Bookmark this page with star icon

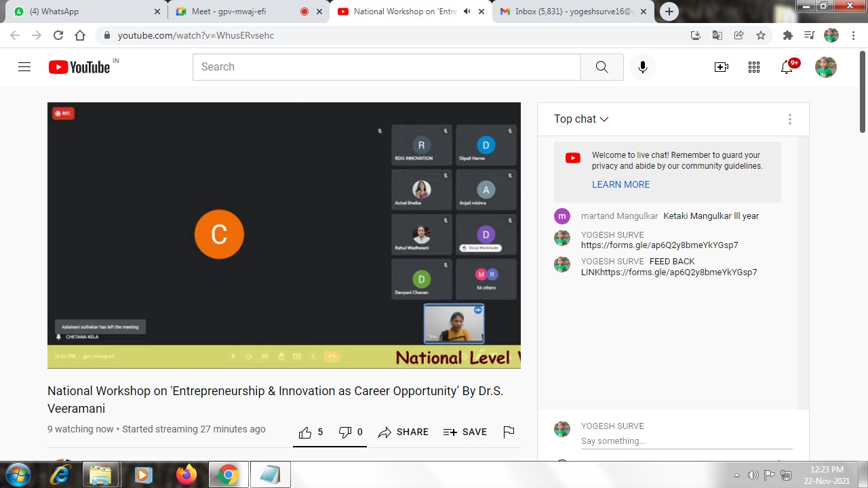tap(761, 35)
